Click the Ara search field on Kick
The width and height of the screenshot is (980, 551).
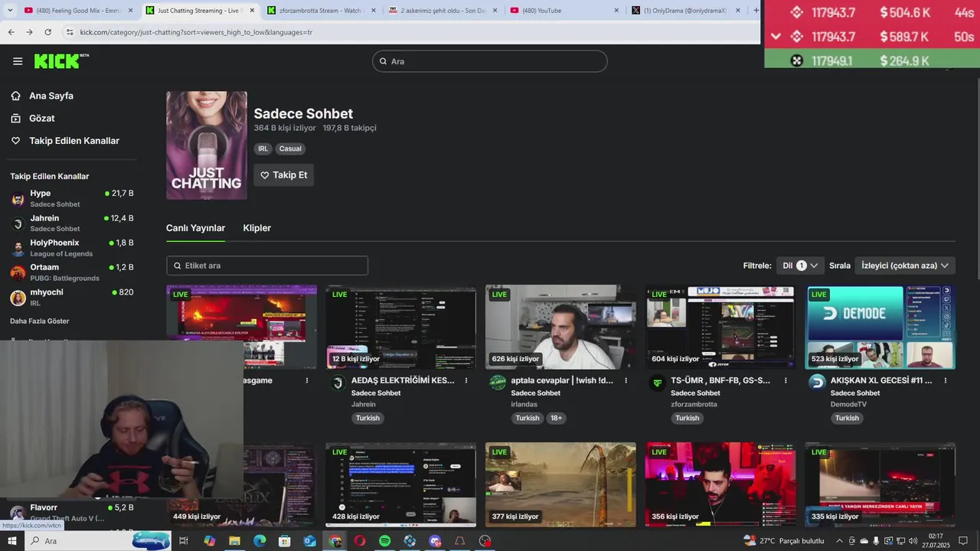pyautogui.click(x=490, y=61)
